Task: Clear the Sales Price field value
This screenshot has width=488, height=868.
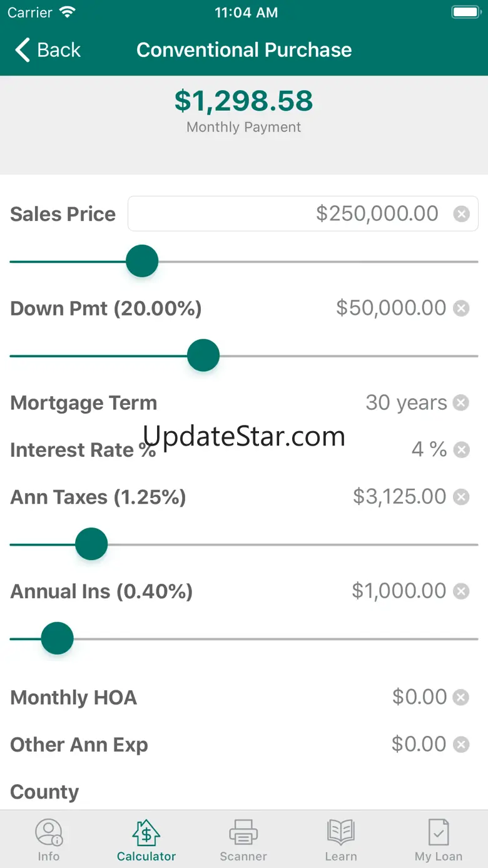Action: pos(461,214)
